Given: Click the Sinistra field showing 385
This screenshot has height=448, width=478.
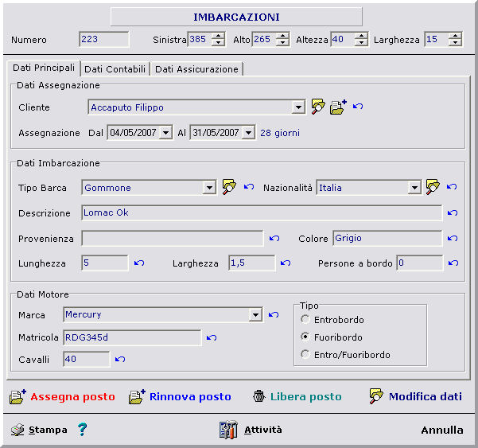Looking at the screenshot, I should pyautogui.click(x=200, y=39).
